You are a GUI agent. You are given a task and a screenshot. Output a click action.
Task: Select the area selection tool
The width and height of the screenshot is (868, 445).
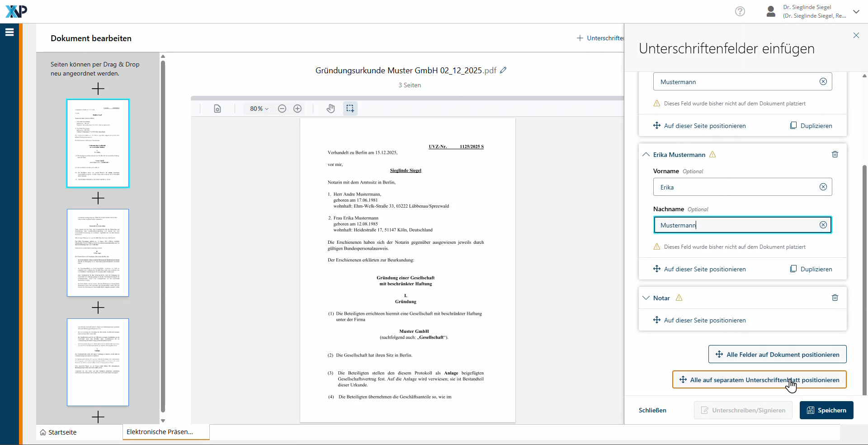pyautogui.click(x=350, y=109)
